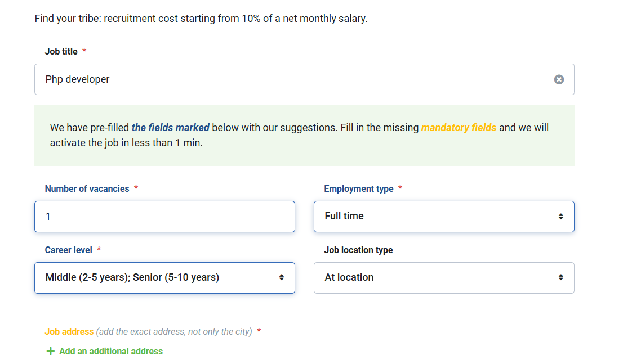Click the Career level dropdown arrows icon
Image resolution: width=632 pixels, height=364 pixels.
point(281,277)
